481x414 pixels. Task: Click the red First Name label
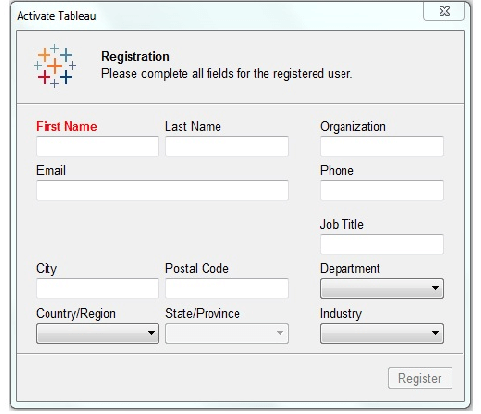tap(67, 126)
